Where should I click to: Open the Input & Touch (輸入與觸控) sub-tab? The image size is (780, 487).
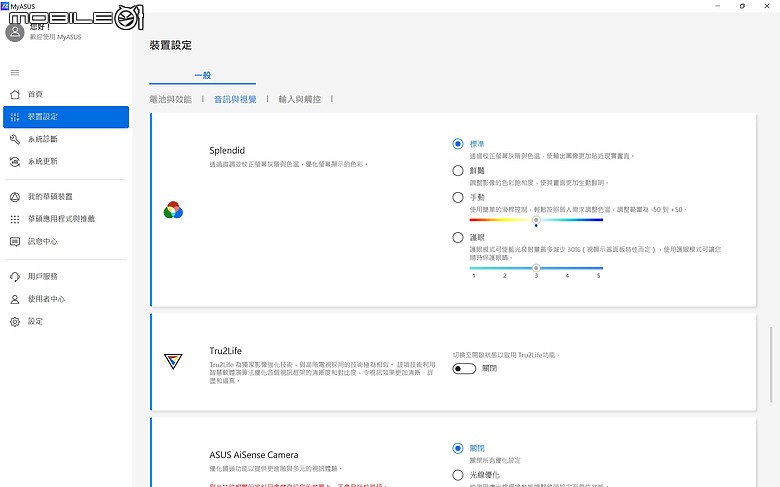point(299,99)
